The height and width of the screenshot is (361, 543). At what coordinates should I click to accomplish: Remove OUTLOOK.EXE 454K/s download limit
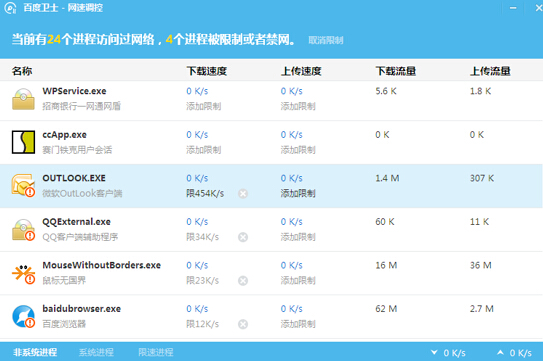243,193
